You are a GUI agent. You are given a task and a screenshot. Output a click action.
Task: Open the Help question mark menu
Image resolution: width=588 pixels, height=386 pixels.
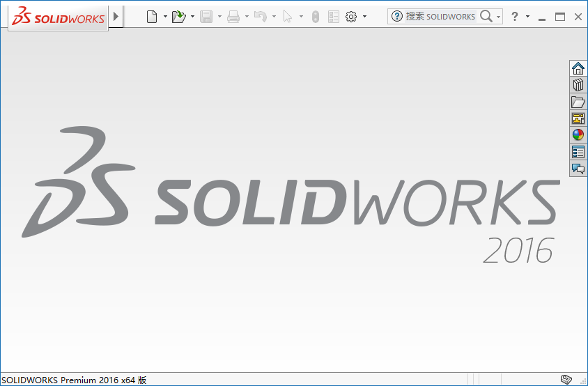[515, 17]
